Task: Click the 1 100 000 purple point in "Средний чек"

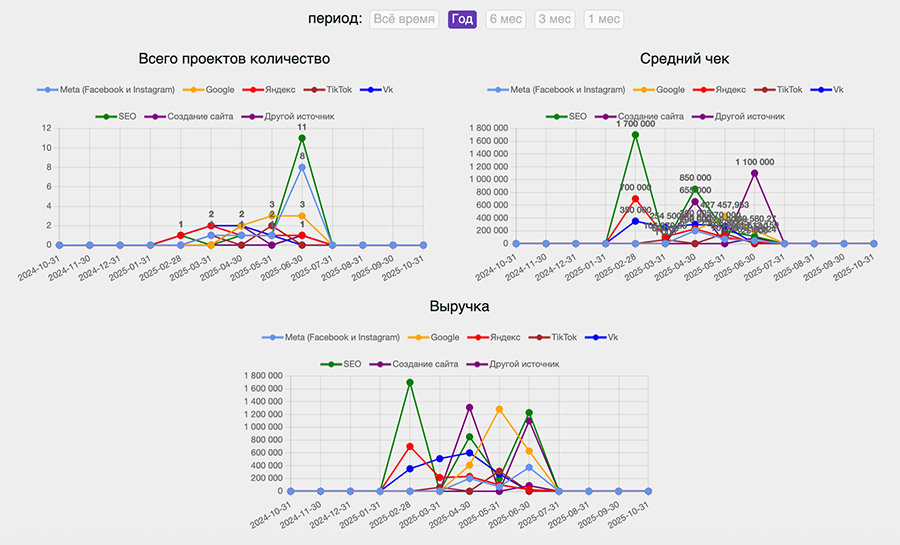Action: click(x=754, y=173)
